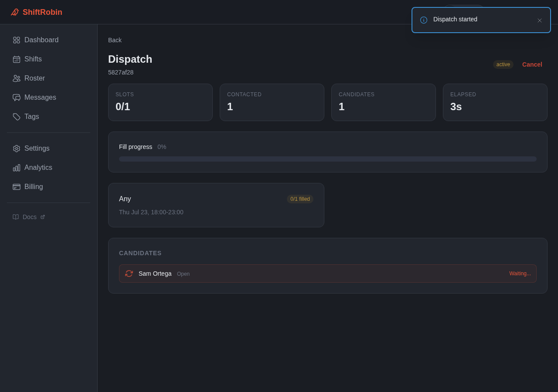Click the Roster people icon

tap(17, 78)
